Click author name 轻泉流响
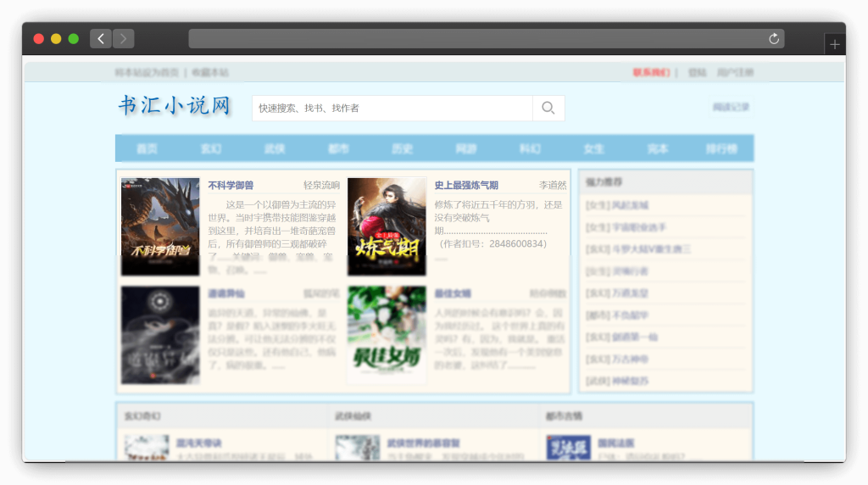868x485 pixels. tap(321, 186)
